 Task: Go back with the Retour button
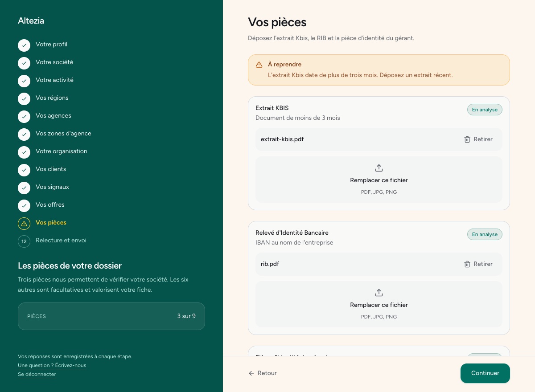click(263, 373)
